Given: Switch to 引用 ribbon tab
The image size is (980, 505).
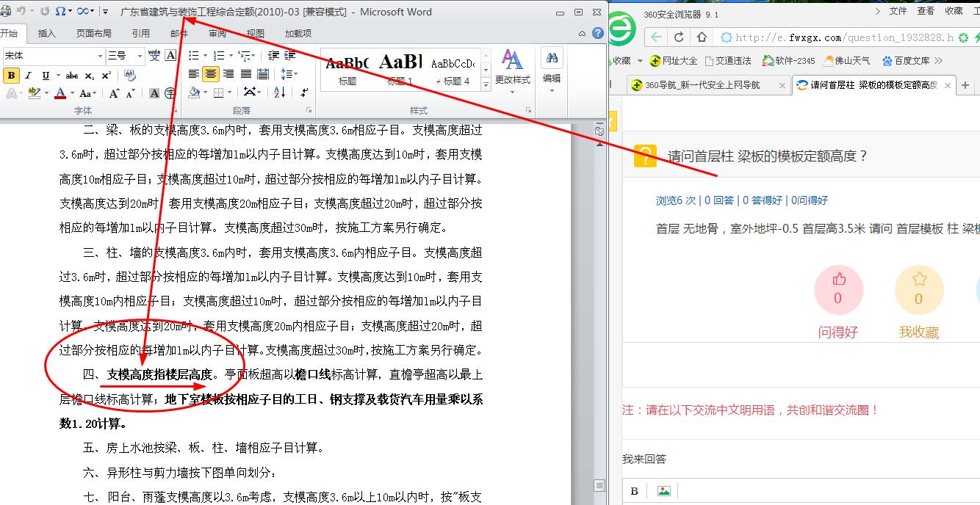Looking at the screenshot, I should coord(141,33).
